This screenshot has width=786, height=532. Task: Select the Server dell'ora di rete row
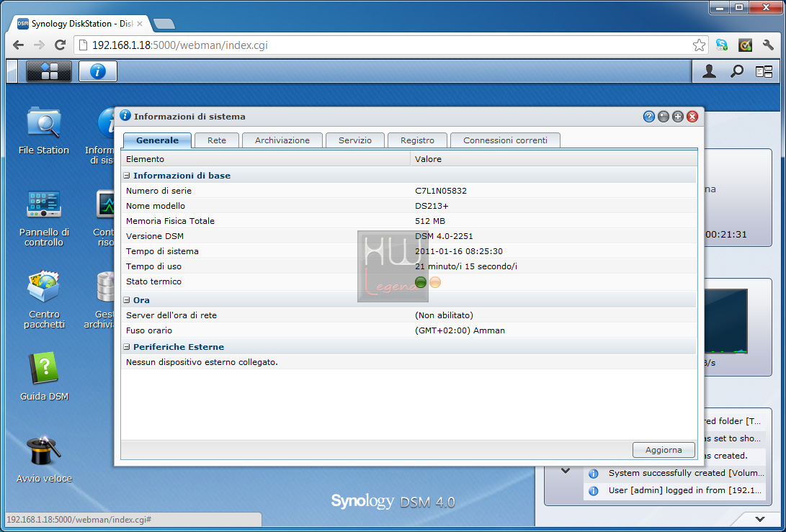(x=408, y=315)
